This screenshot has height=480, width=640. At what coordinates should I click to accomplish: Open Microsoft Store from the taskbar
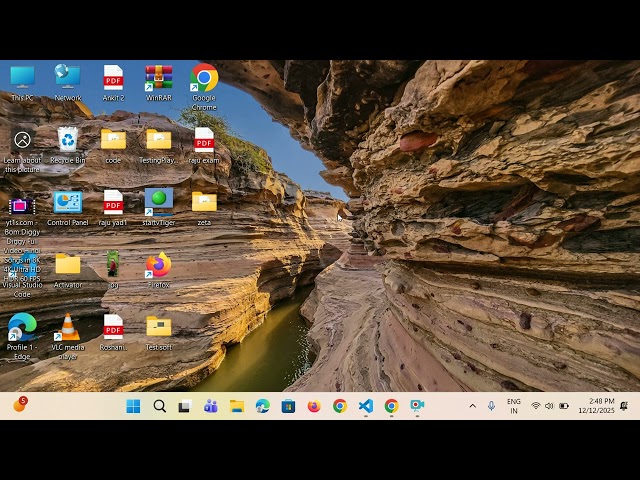(288, 406)
